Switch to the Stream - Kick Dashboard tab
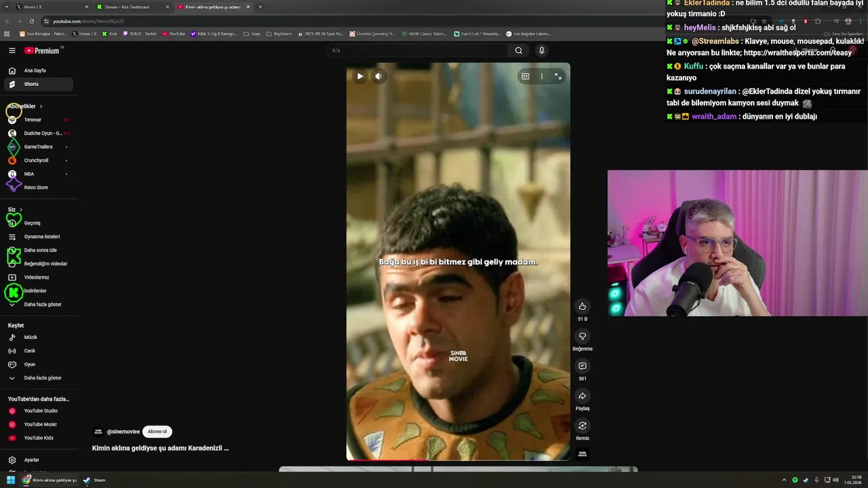This screenshot has height=488, width=868. 132,7
